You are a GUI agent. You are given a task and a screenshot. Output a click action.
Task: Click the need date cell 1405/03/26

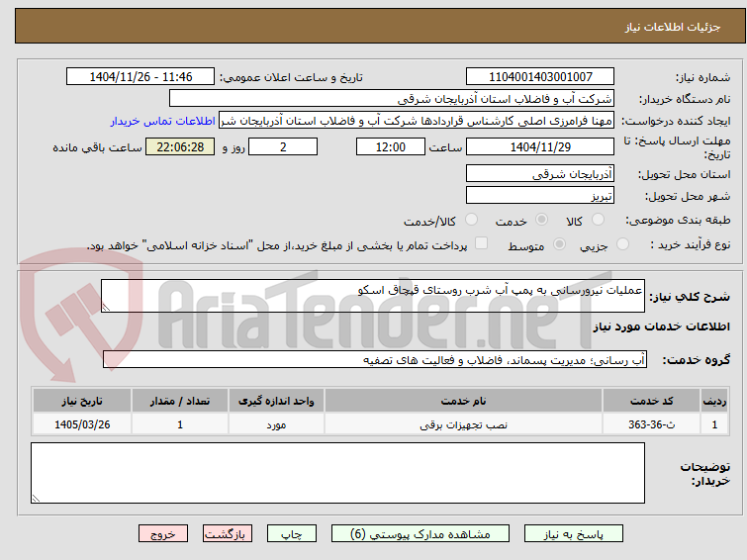[x=82, y=424]
